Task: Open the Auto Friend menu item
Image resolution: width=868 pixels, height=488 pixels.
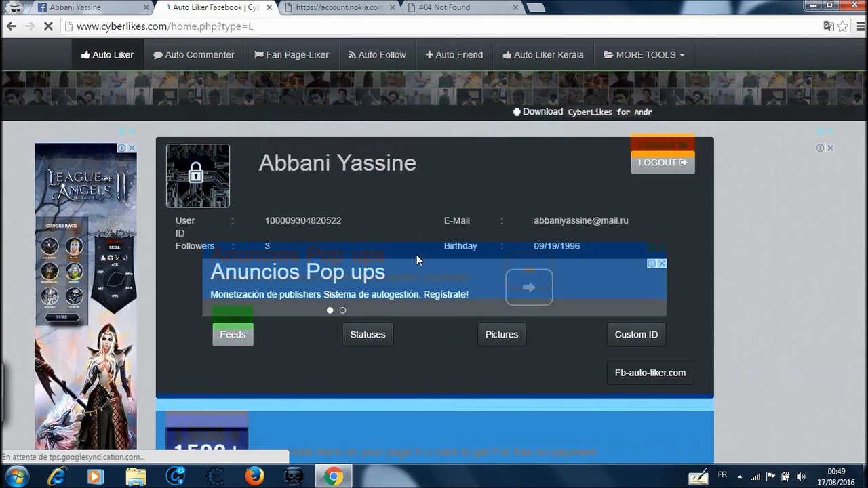Action: [x=454, y=55]
